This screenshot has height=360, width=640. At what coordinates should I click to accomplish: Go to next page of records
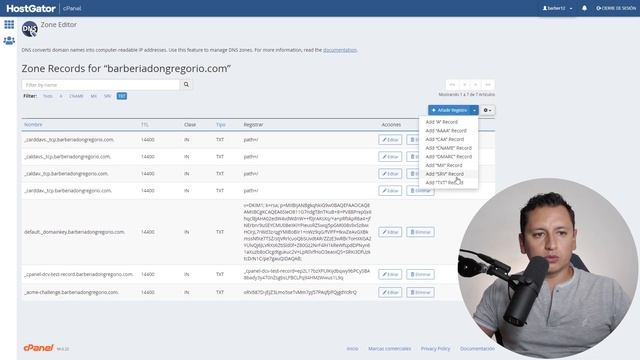(476, 84)
